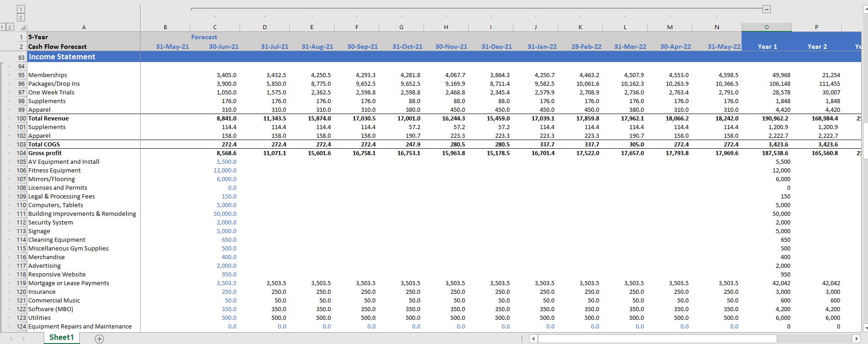This screenshot has height=344, width=868.
Task: Click the 50,000.0 value cell
Action: (225, 214)
